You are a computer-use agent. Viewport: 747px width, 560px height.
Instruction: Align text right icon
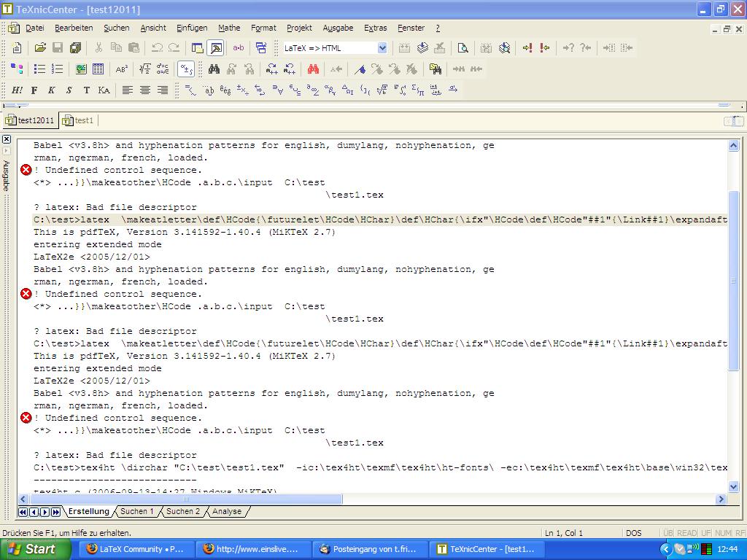tap(163, 90)
